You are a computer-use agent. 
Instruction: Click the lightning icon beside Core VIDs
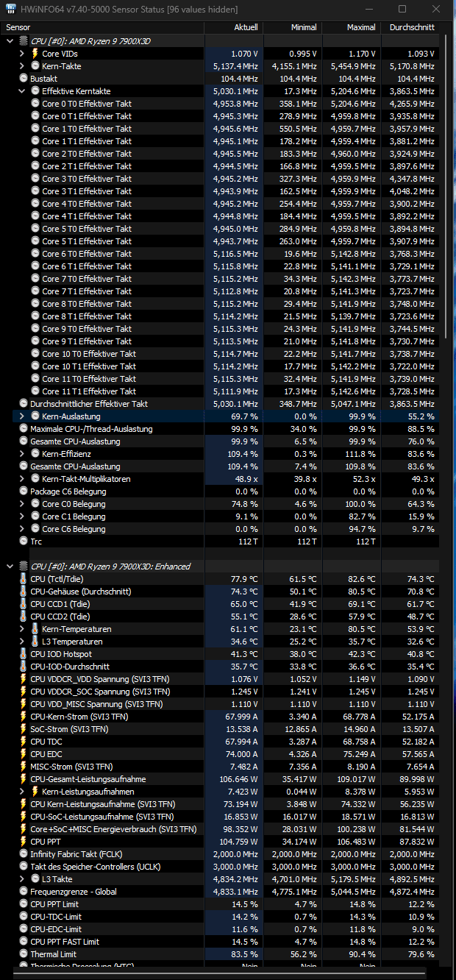coord(35,54)
